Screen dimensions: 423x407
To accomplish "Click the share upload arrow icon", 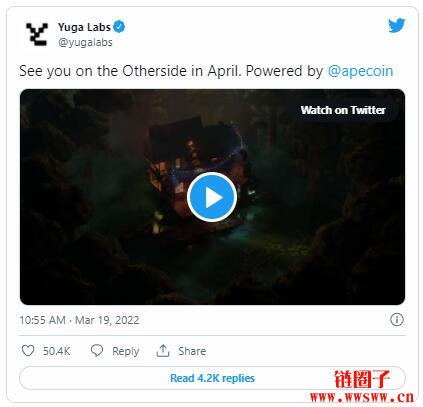I will click(x=163, y=351).
